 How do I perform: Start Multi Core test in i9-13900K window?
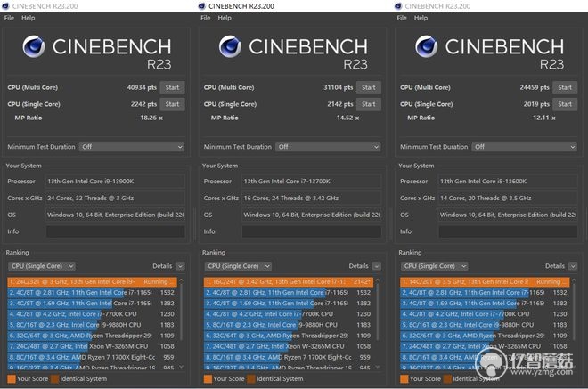[x=172, y=88]
